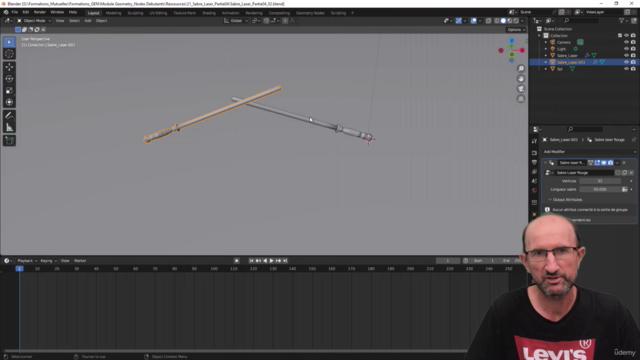
Task: Open the Render menu
Action: point(40,12)
